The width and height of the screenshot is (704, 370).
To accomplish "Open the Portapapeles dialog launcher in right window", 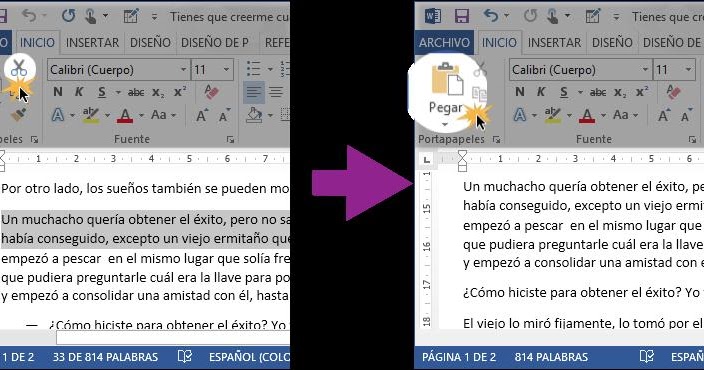I will pos(497,140).
